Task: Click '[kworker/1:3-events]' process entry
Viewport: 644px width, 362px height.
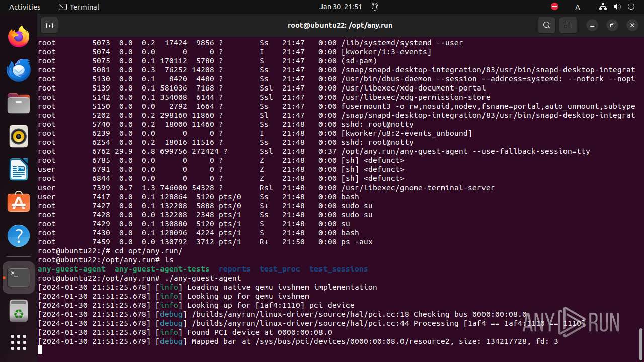Action: (386, 52)
